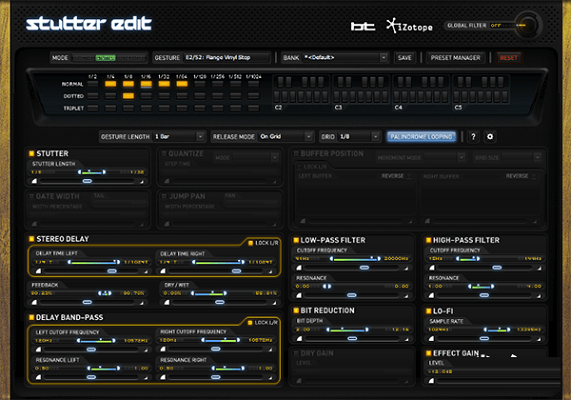Enable the Triplet 1/1024 grid cell
Image resolution: width=571 pixels, height=400 pixels.
pos(253,108)
